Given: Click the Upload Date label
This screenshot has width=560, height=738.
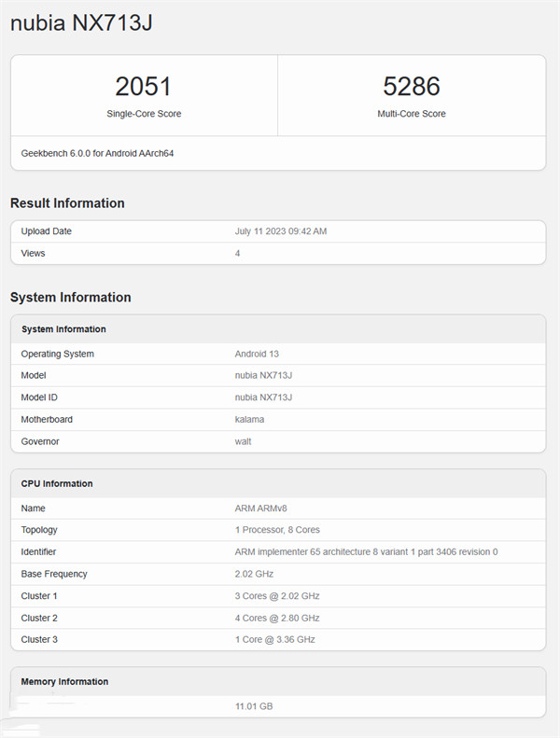Looking at the screenshot, I should click(46, 231).
